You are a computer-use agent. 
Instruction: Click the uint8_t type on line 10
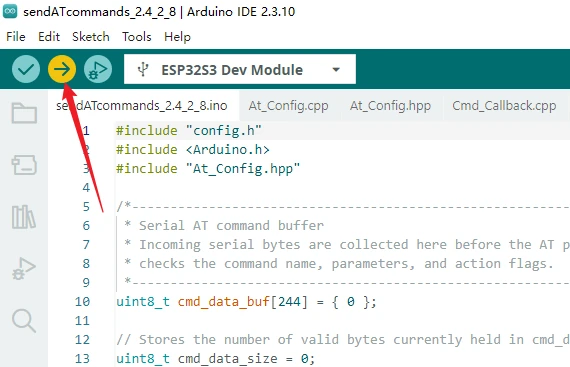143,302
